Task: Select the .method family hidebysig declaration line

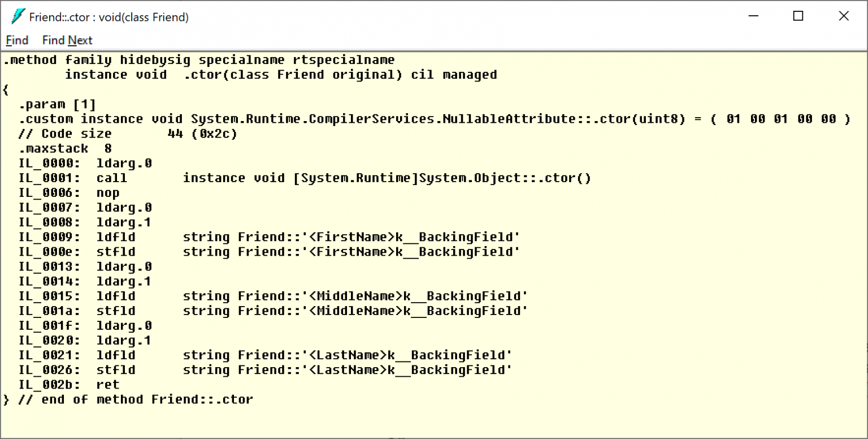Action: [x=198, y=59]
